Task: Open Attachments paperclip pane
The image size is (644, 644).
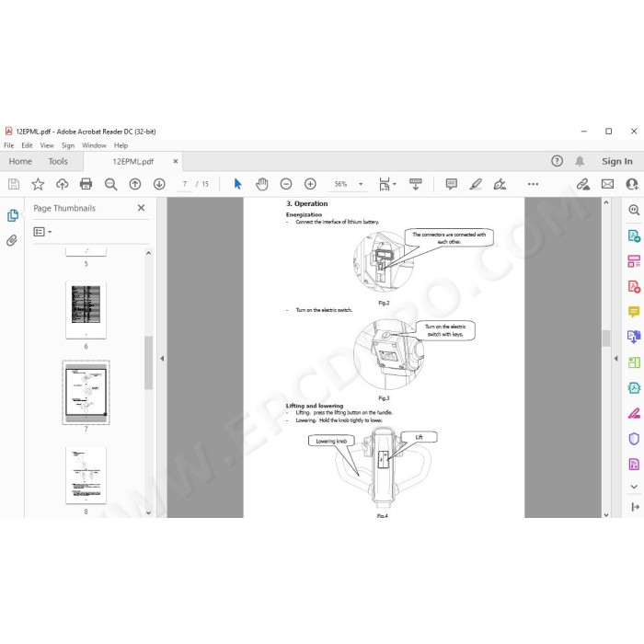Action: point(12,240)
